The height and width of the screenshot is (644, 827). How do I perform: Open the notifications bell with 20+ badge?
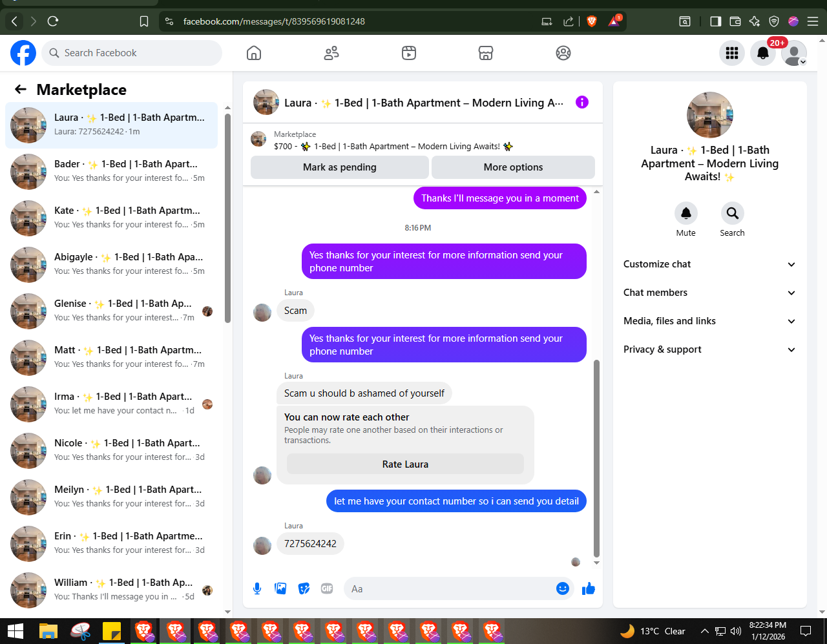click(763, 53)
